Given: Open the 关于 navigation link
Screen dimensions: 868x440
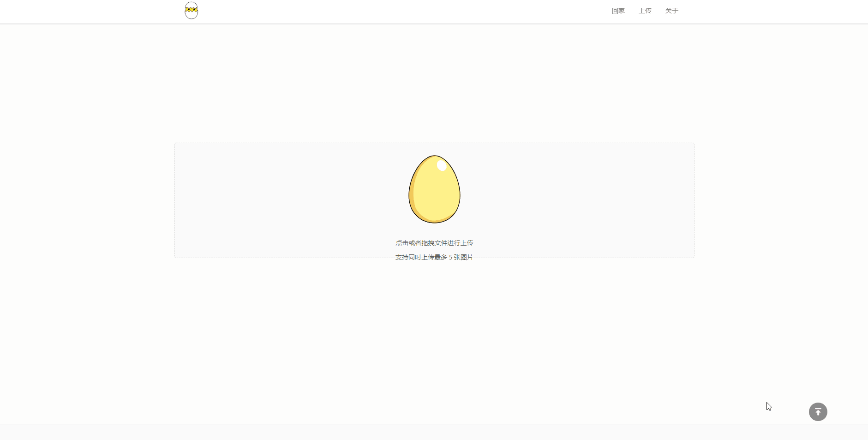Looking at the screenshot, I should 671,11.
